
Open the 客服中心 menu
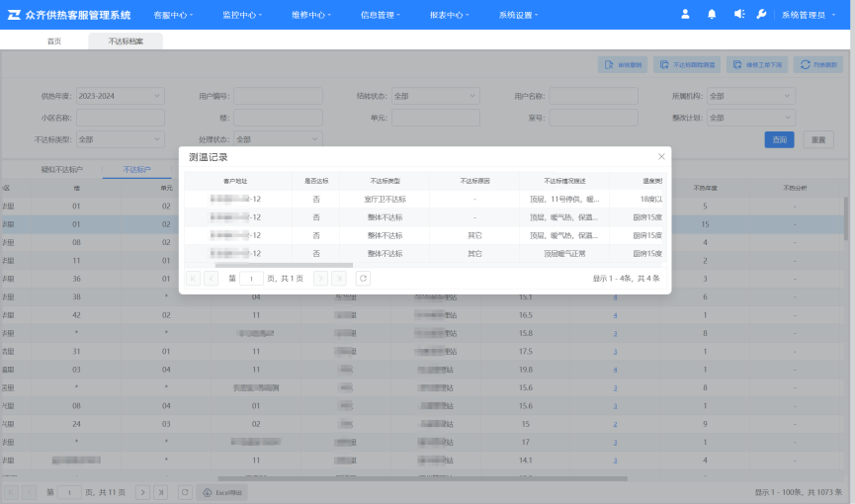(173, 15)
